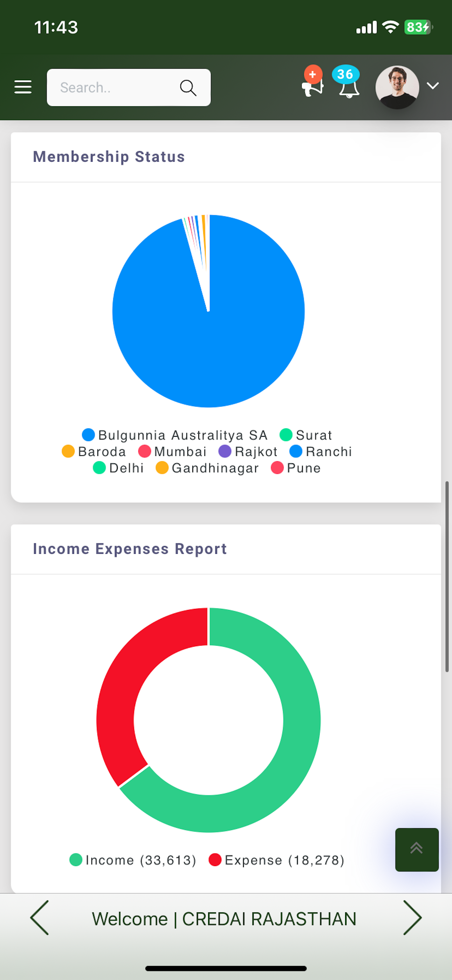Viewport: 452px width, 980px height.
Task: Toggle Ranchi legend item
Action: 321,451
